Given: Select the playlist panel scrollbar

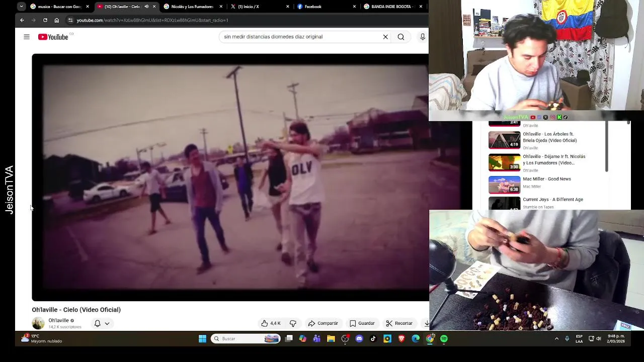Looking at the screenshot, I should coord(606,147).
